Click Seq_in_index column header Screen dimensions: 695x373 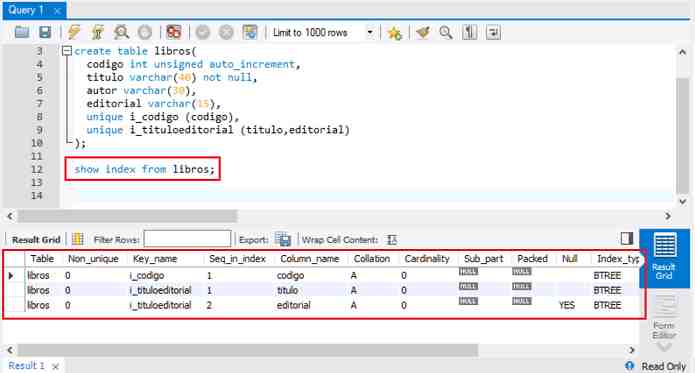point(237,259)
